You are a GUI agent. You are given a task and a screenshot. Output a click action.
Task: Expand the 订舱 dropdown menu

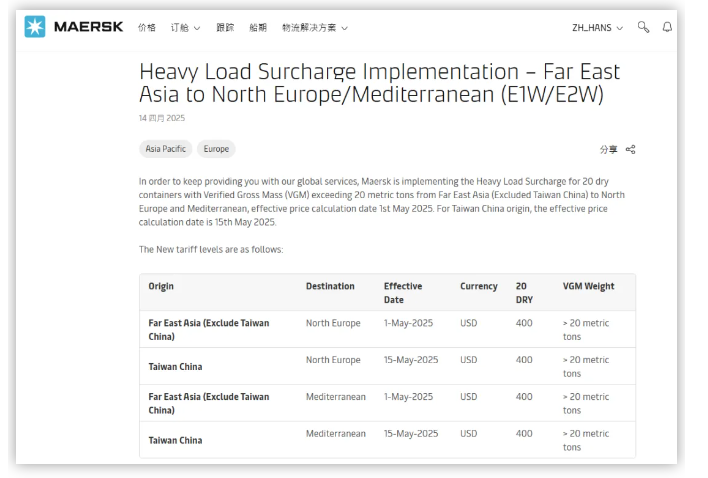tap(185, 28)
